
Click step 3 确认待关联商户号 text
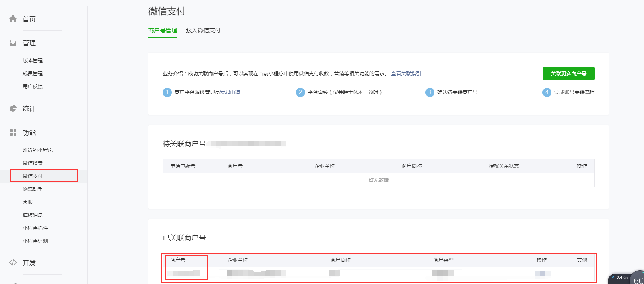tap(458, 92)
